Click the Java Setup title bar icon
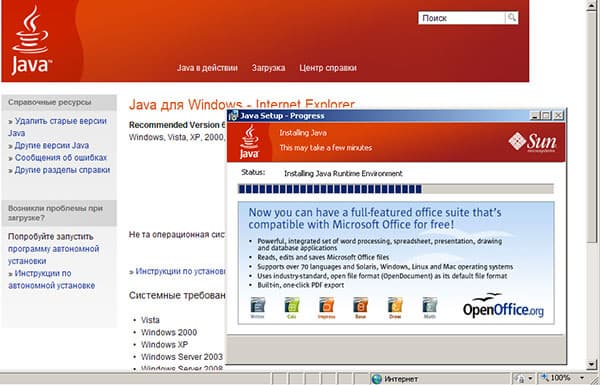The width and height of the screenshot is (600, 385). [233, 116]
